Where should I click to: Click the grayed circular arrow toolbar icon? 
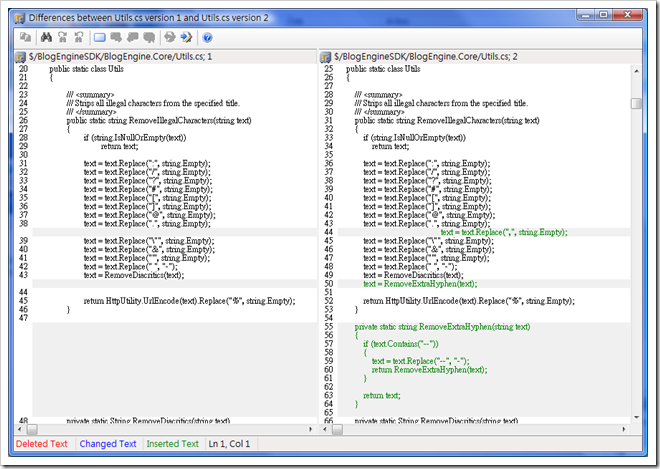click(x=170, y=37)
